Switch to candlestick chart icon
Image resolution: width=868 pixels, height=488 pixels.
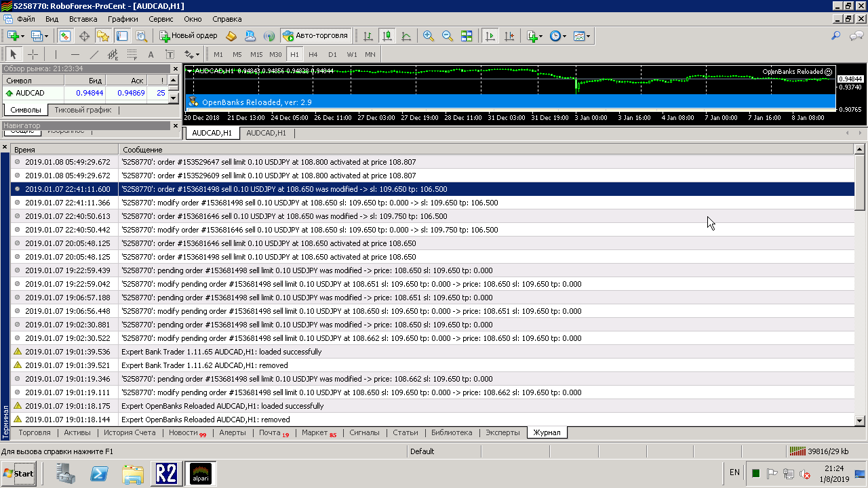click(x=387, y=36)
